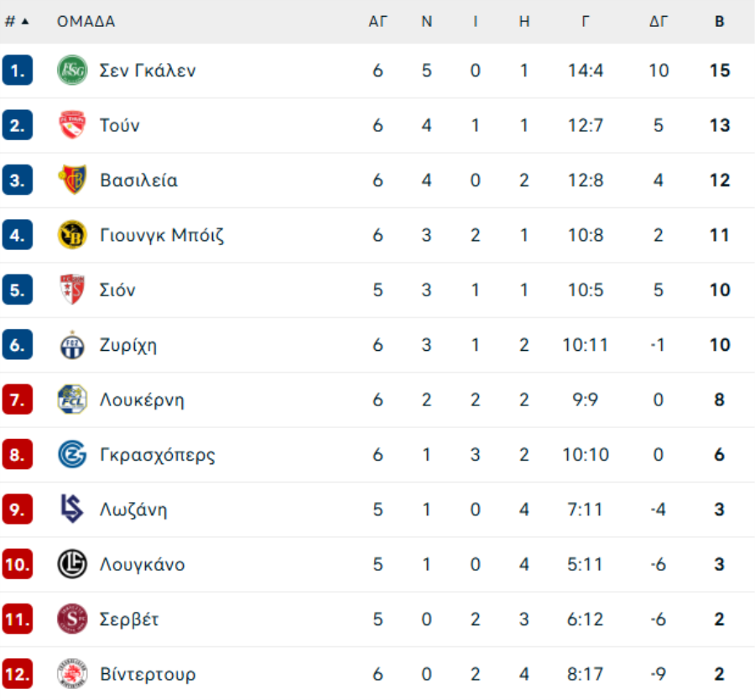Select the Sion (Σιόν) club badge
Viewport: 755px width, 700px height.
point(72,290)
